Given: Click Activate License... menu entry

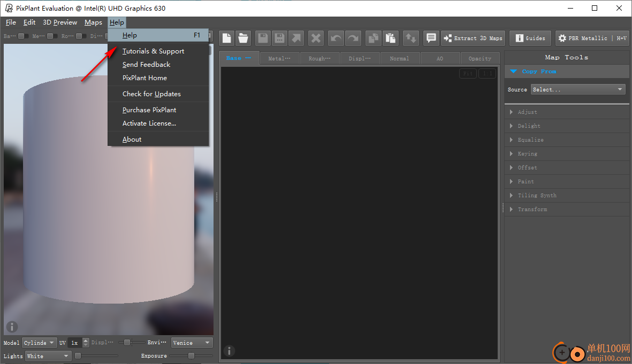Looking at the screenshot, I should tap(158, 123).
